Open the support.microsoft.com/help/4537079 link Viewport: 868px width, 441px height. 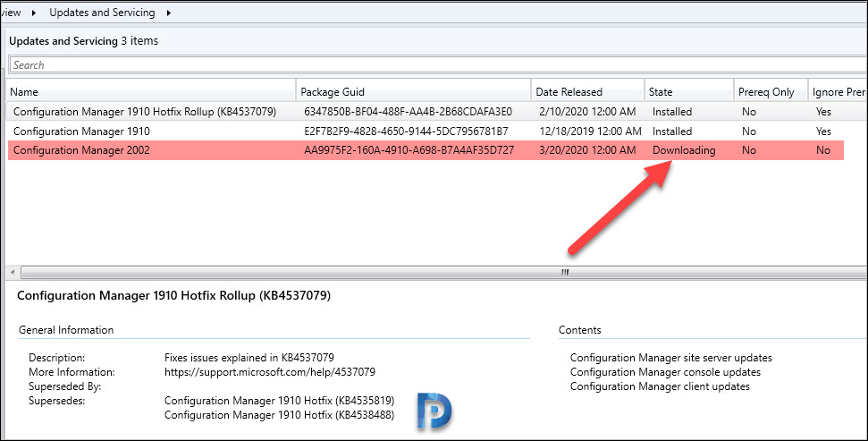pos(270,372)
